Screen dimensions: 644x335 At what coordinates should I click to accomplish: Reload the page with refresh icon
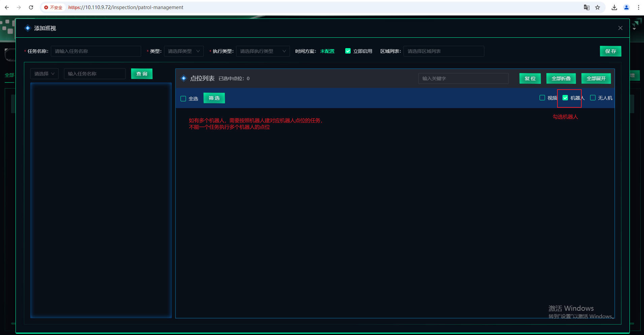(x=31, y=7)
